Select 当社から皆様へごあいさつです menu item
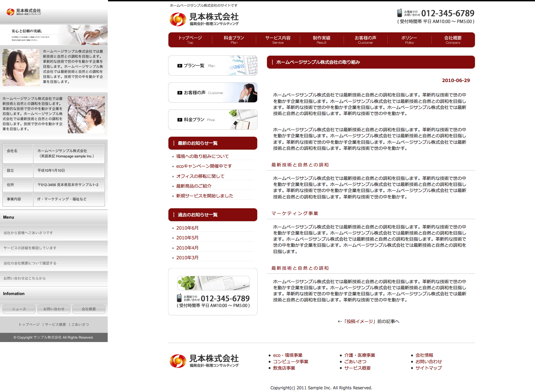This screenshot has width=535, height=392. [x=28, y=233]
